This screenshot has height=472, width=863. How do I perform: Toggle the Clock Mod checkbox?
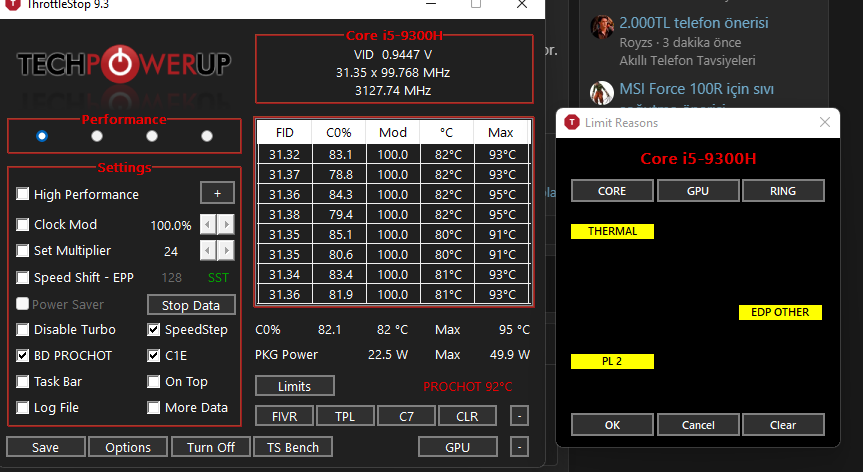[x=23, y=224]
